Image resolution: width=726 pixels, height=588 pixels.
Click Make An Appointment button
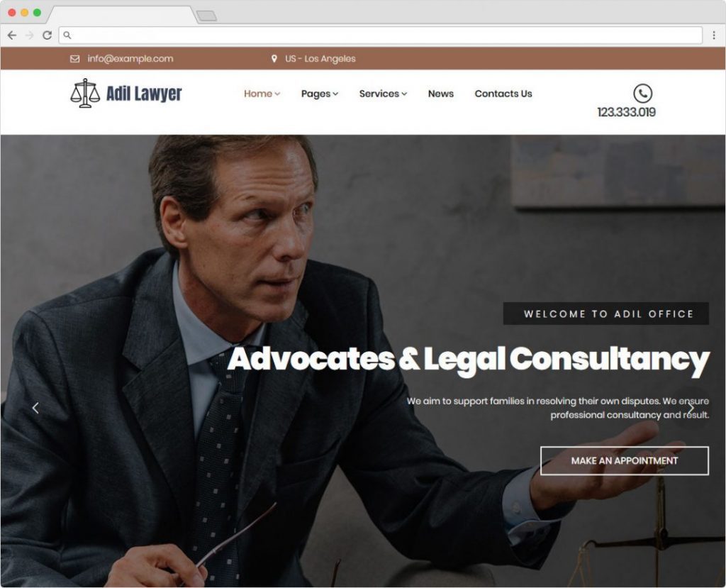point(624,460)
